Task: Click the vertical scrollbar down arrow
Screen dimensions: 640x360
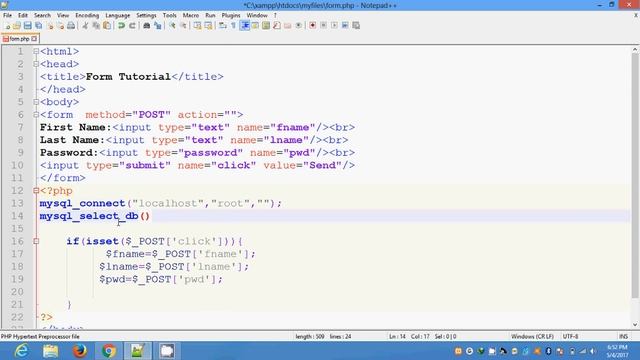Action: (x=635, y=325)
